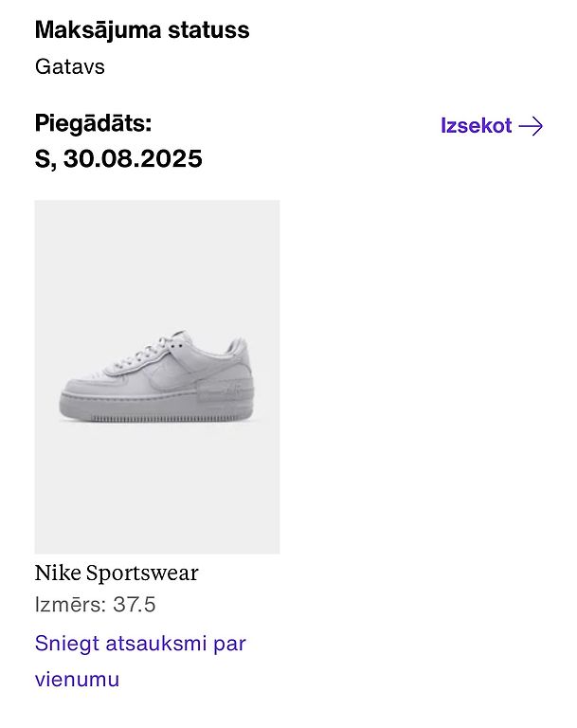This screenshot has width=577, height=728.
Task: Open the Nike sneaker product image
Action: (x=157, y=376)
